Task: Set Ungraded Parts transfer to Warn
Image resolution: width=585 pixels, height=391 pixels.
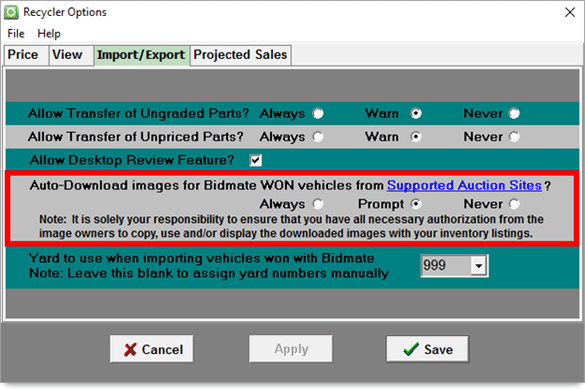Action: pos(416,113)
